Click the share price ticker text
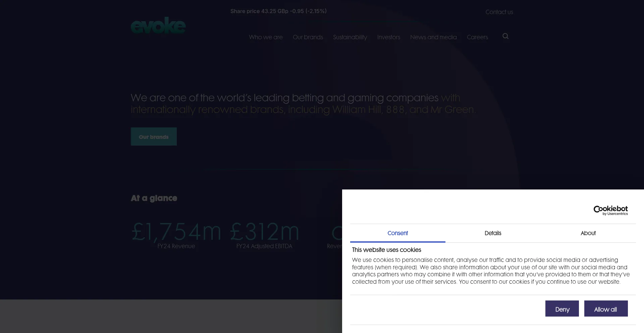The height and width of the screenshot is (333, 644). pyautogui.click(x=278, y=11)
